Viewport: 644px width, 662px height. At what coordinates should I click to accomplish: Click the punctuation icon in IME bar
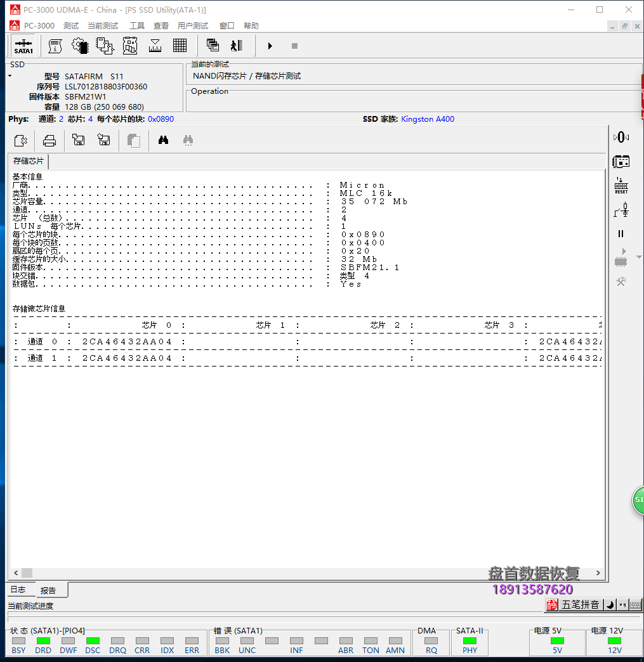tap(622, 605)
